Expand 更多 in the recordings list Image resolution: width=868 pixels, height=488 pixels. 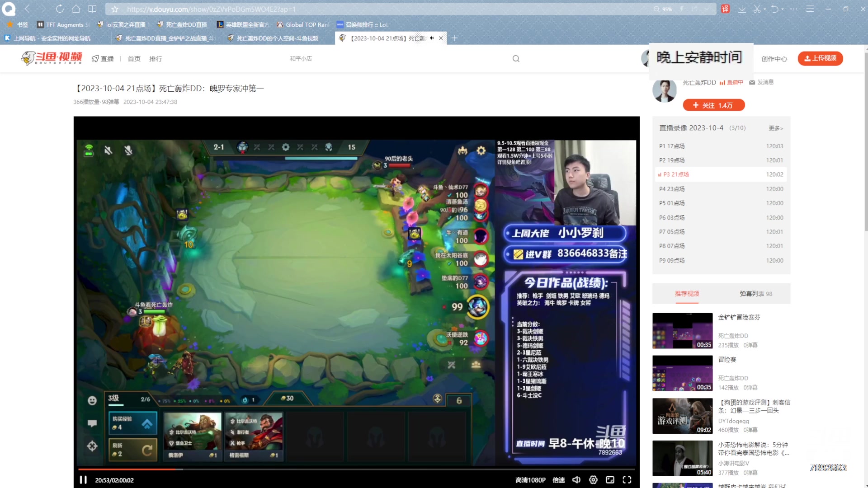click(x=775, y=128)
